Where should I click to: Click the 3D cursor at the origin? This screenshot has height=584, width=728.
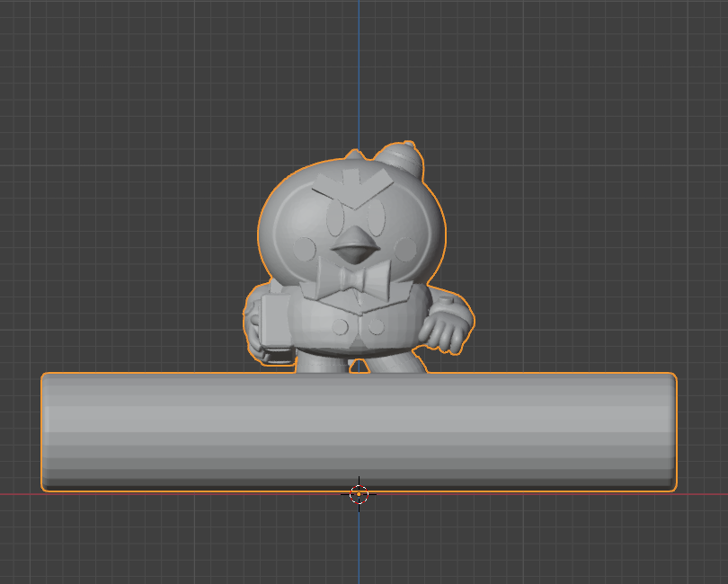pyautogui.click(x=359, y=494)
